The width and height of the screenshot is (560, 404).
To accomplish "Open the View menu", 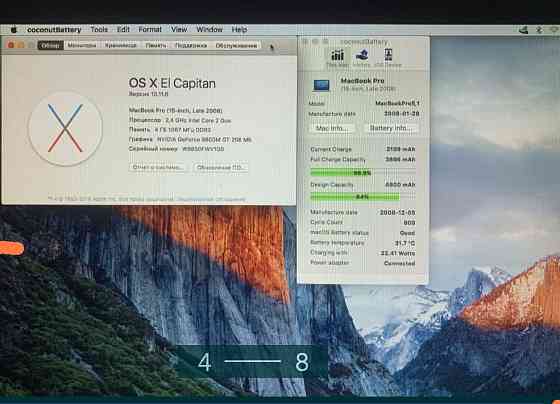I will (179, 30).
